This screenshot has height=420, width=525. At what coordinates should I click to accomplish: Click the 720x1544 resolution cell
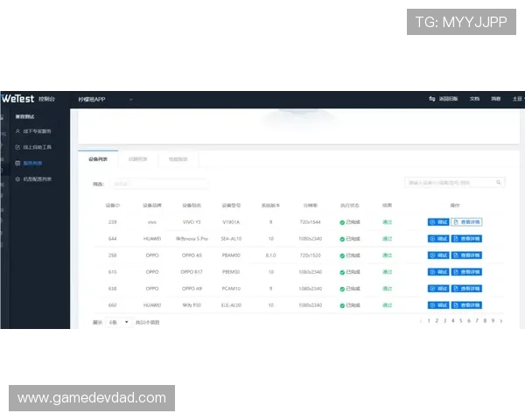(310, 222)
